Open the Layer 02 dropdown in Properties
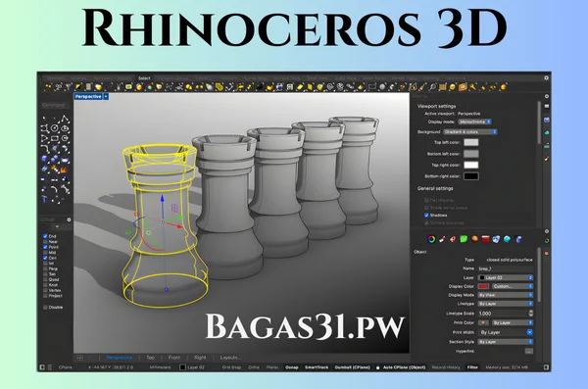The height and width of the screenshot is (389, 588). [506, 278]
